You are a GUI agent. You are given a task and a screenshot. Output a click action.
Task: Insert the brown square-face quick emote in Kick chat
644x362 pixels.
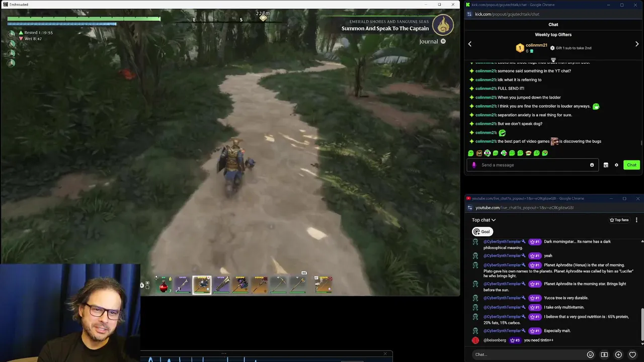tap(479, 153)
